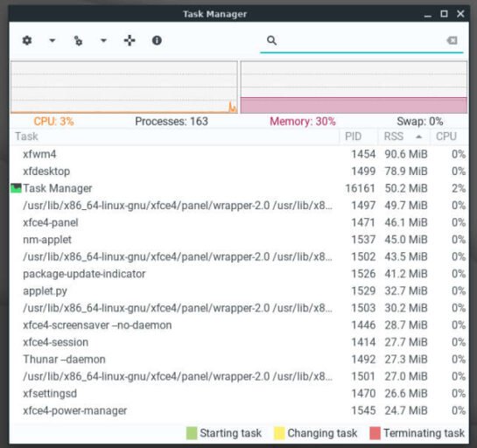Viewport: 477px width, 448px height.
Task: Click the 90.6 MiB RSS value
Action: pos(406,154)
